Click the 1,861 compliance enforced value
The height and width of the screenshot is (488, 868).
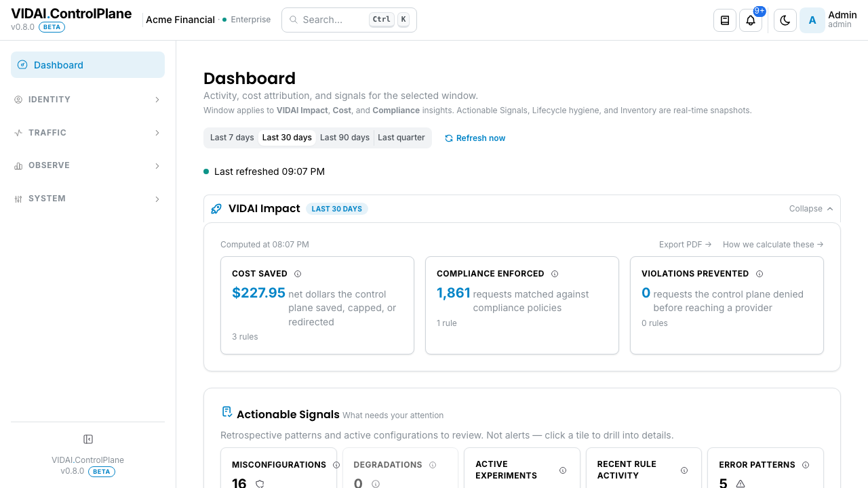pos(454,293)
